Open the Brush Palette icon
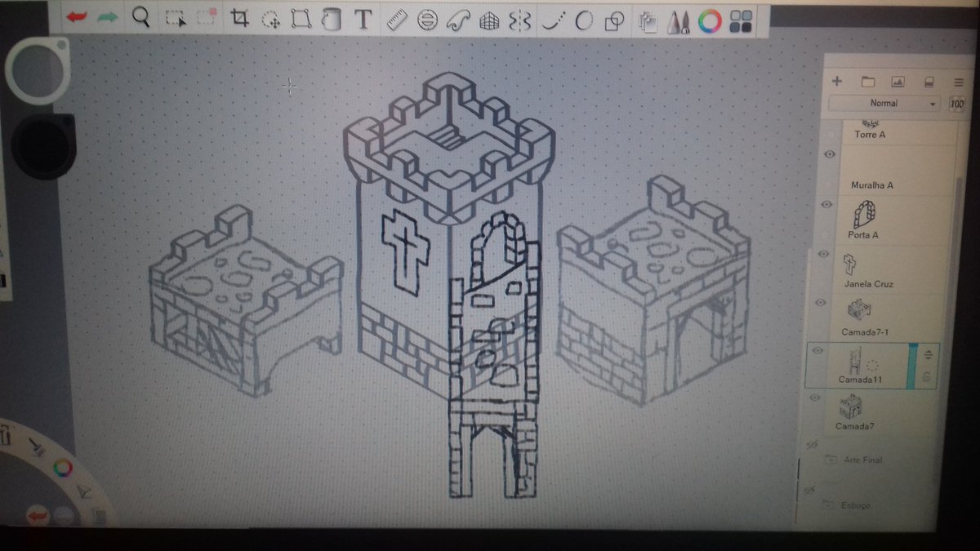980x551 pixels. pyautogui.click(x=679, y=22)
